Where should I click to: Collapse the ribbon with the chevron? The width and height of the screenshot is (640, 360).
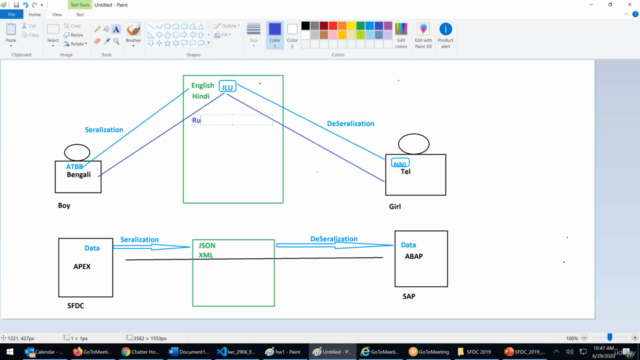pos(627,14)
